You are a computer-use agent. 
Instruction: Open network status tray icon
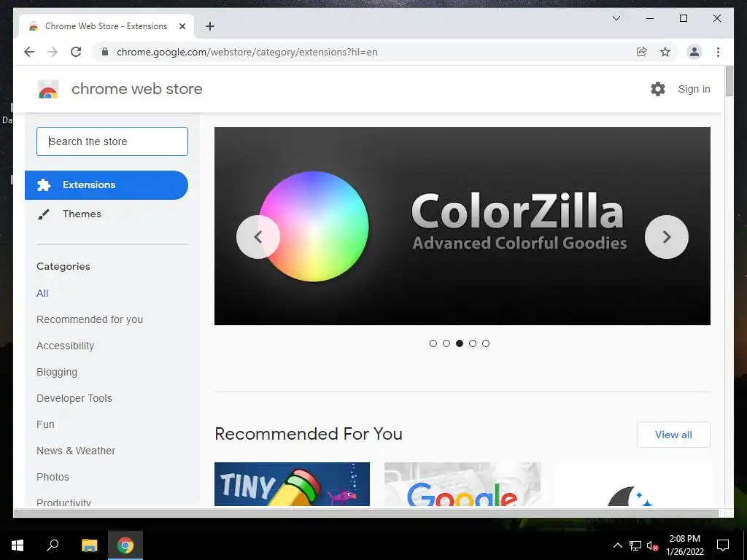click(635, 545)
